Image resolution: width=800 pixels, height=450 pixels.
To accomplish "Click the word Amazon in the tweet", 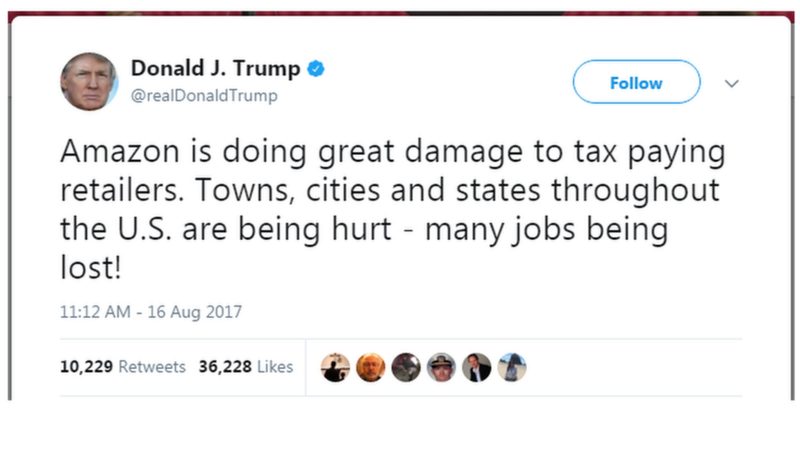I will pyautogui.click(x=120, y=152).
